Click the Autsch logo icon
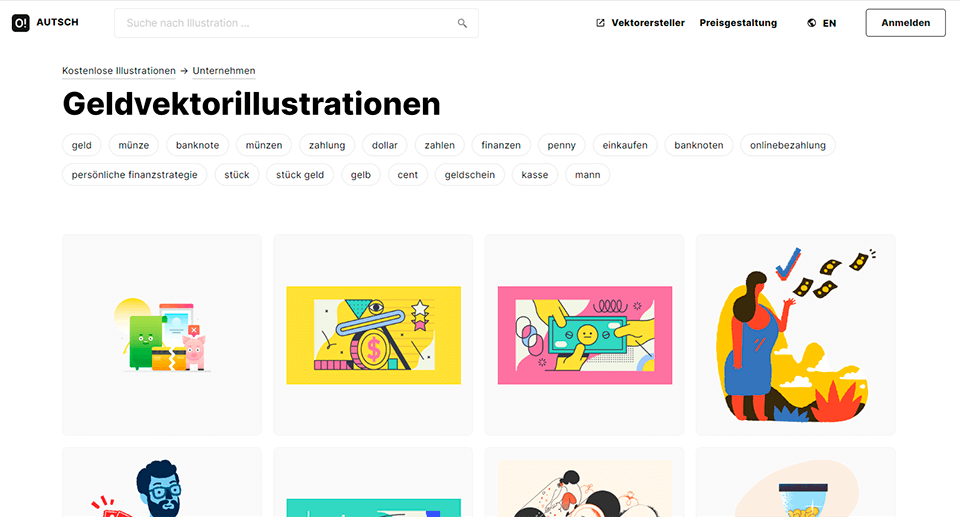Screen dimensions: 960x517 (x=21, y=23)
